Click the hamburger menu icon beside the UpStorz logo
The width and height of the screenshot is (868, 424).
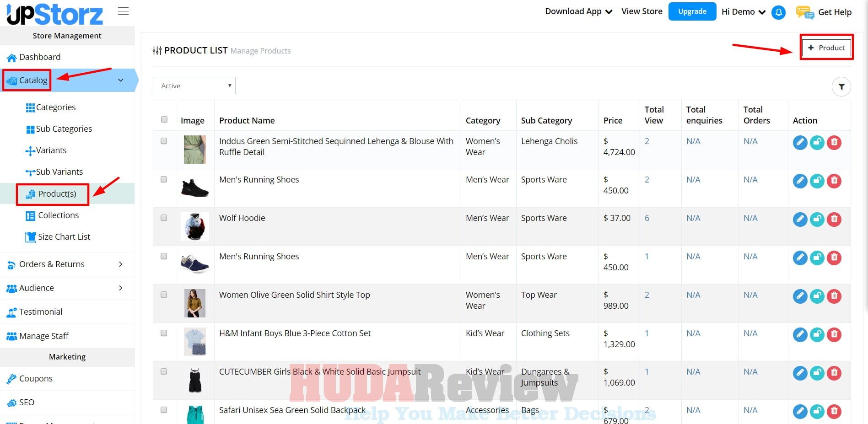[123, 11]
